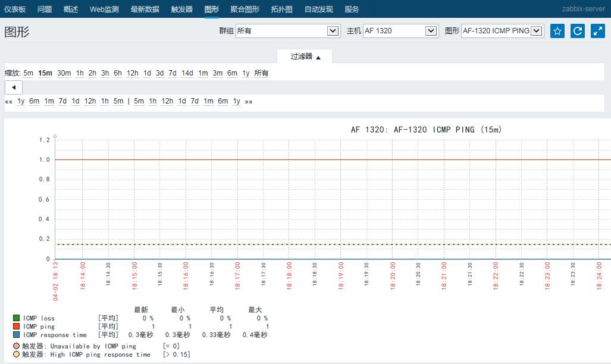Click zabbix-server label in header
This screenshot has width=611, height=364.
pyautogui.click(x=583, y=9)
